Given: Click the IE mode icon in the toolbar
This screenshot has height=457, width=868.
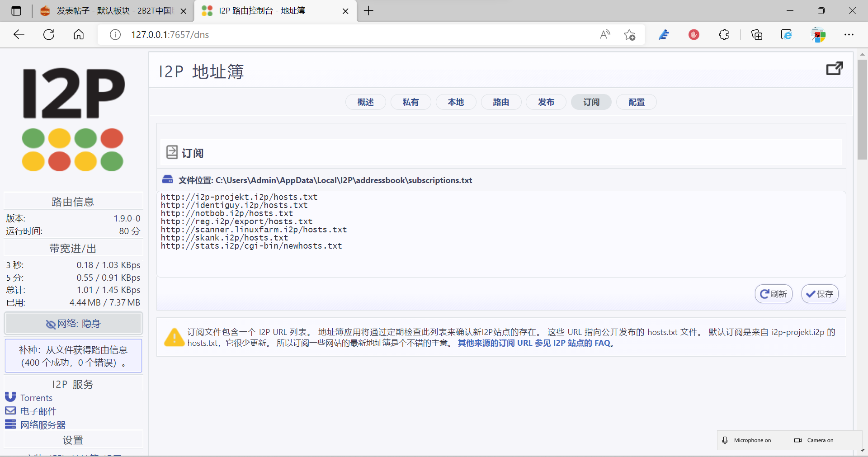Looking at the screenshot, I should pyautogui.click(x=787, y=35).
